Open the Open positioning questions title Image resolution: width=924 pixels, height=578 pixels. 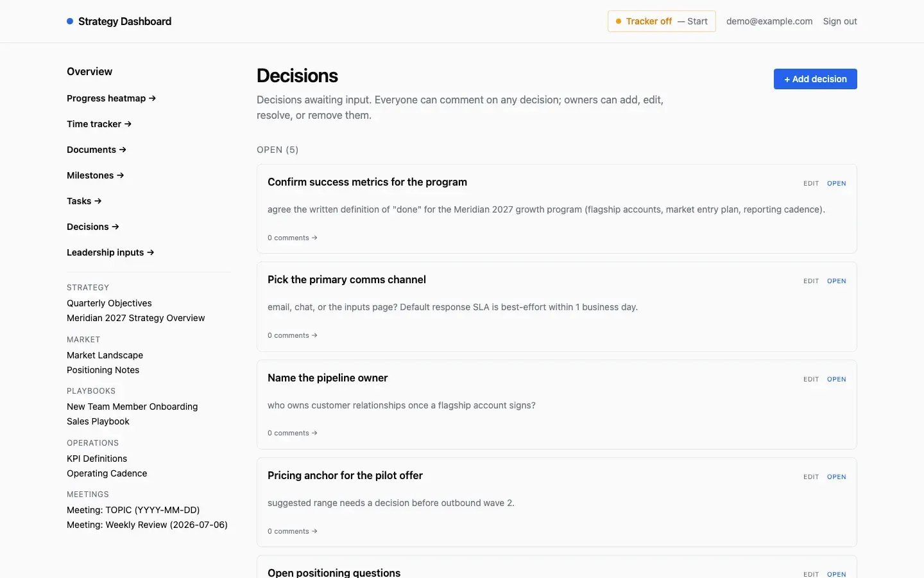pyautogui.click(x=334, y=572)
